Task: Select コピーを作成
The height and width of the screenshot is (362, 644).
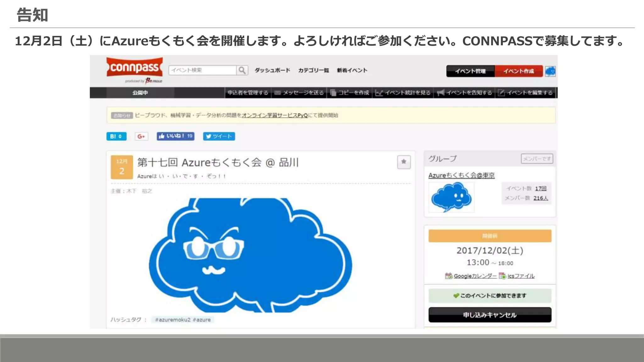Action: 350,93
